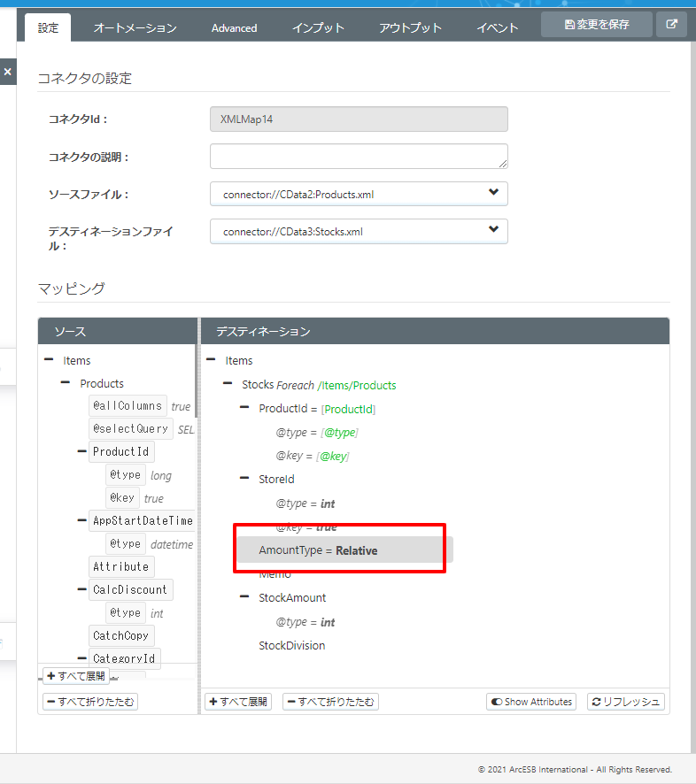Open connector in new window icon

pyautogui.click(x=671, y=24)
